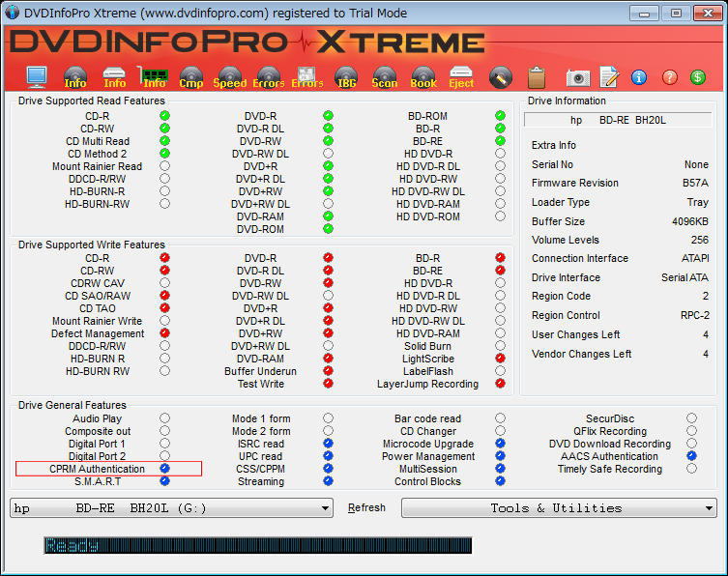The height and width of the screenshot is (576, 728).
Task: Click the 'Volume Levels' label
Action: pyautogui.click(x=565, y=240)
